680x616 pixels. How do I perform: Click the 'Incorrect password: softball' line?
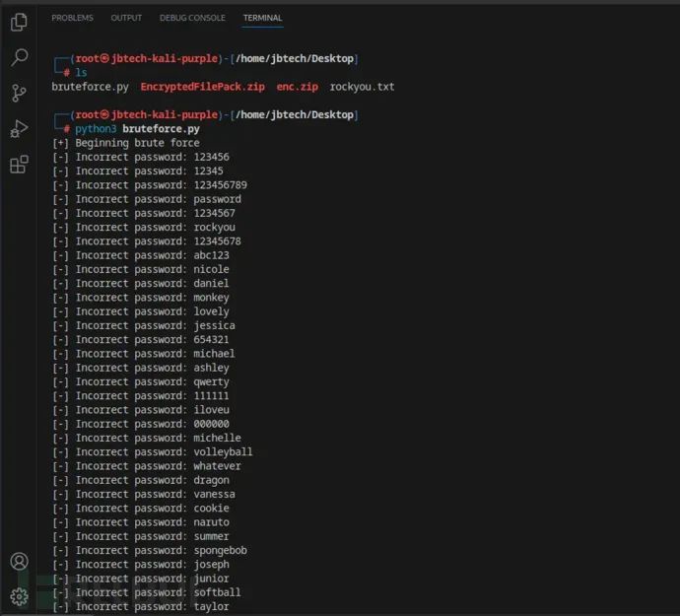147,592
